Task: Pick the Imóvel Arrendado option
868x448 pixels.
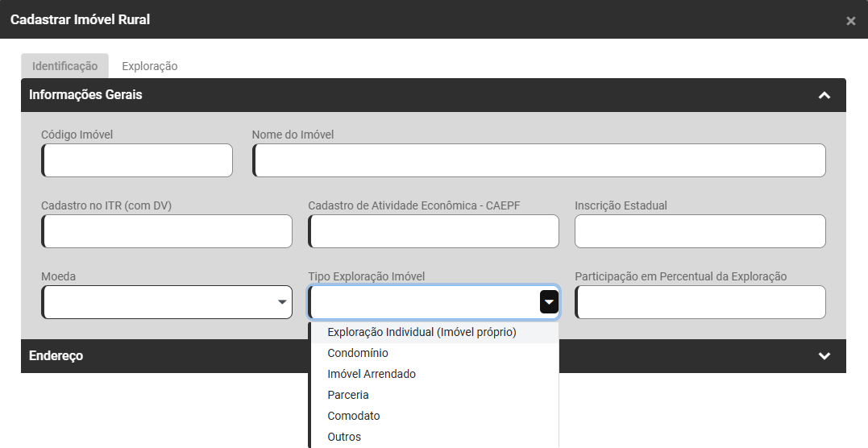Action: coord(372,374)
